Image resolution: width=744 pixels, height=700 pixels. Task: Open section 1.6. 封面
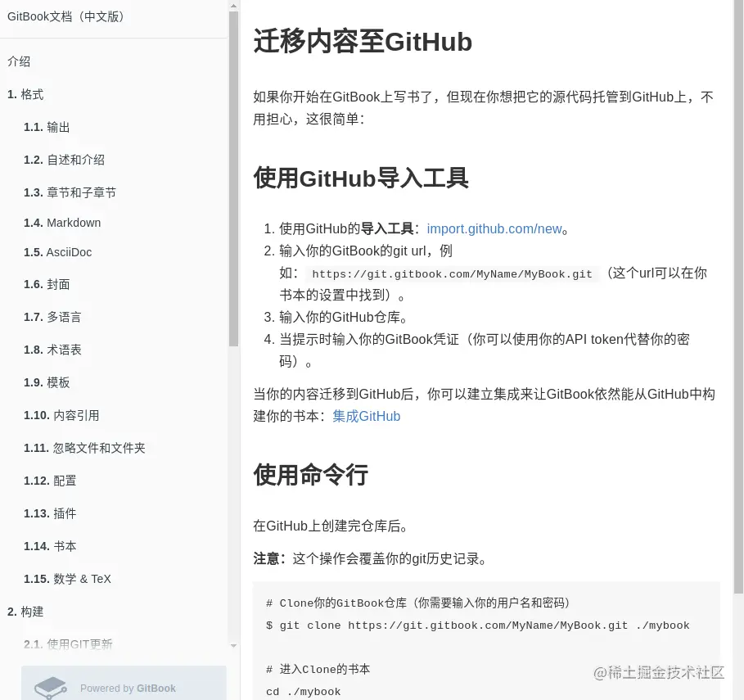click(x=47, y=284)
